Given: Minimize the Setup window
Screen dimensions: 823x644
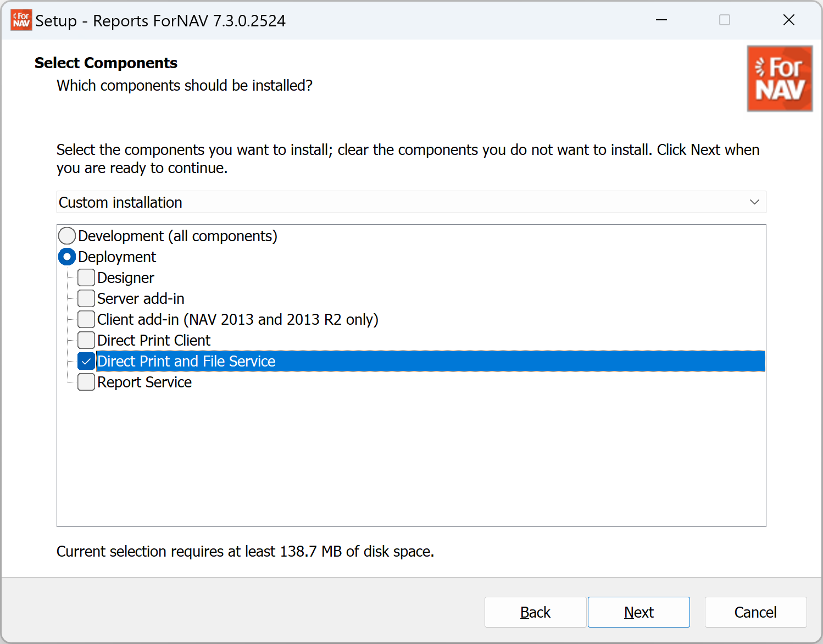Looking at the screenshot, I should (661, 20).
